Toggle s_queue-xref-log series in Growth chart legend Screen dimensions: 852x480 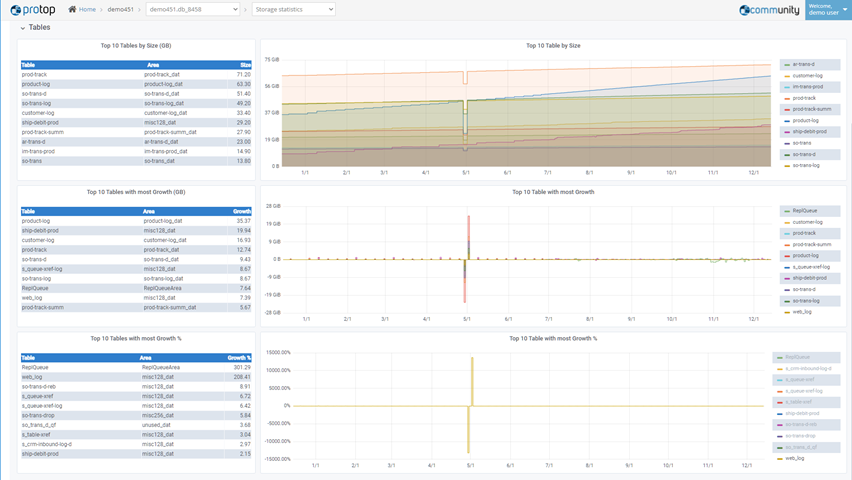[811, 267]
